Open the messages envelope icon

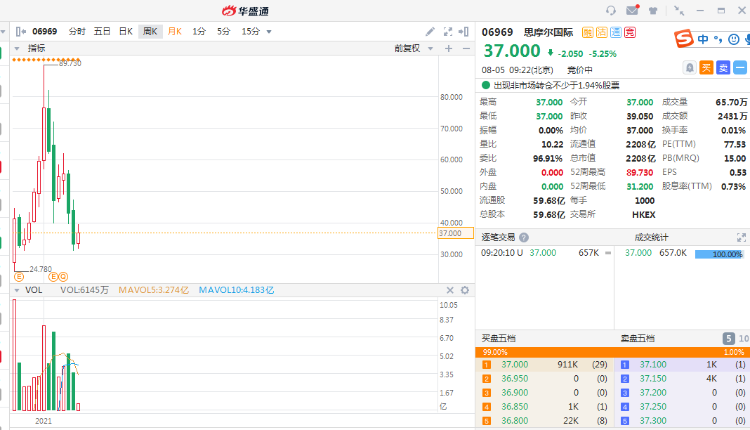pyautogui.click(x=632, y=10)
